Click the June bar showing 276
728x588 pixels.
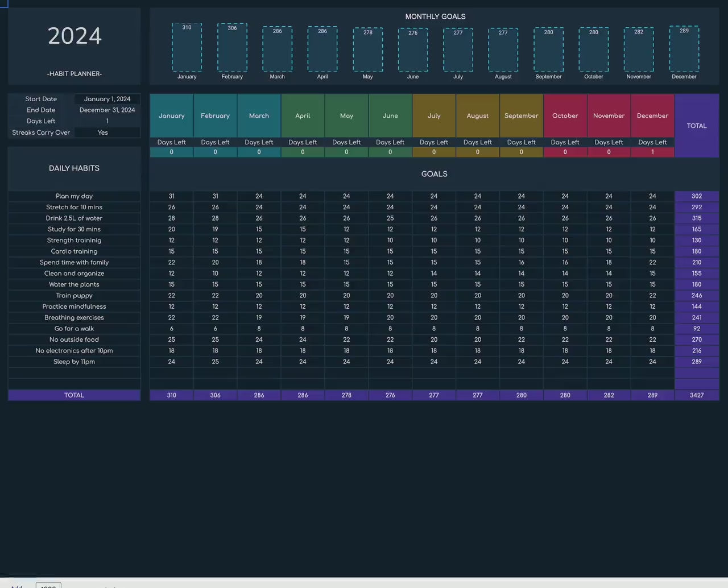413,50
